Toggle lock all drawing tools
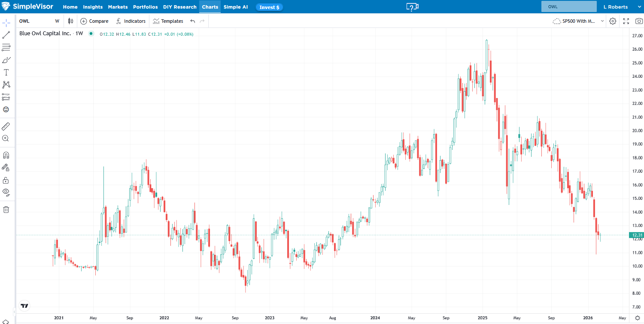The width and height of the screenshot is (644, 324). (6, 180)
